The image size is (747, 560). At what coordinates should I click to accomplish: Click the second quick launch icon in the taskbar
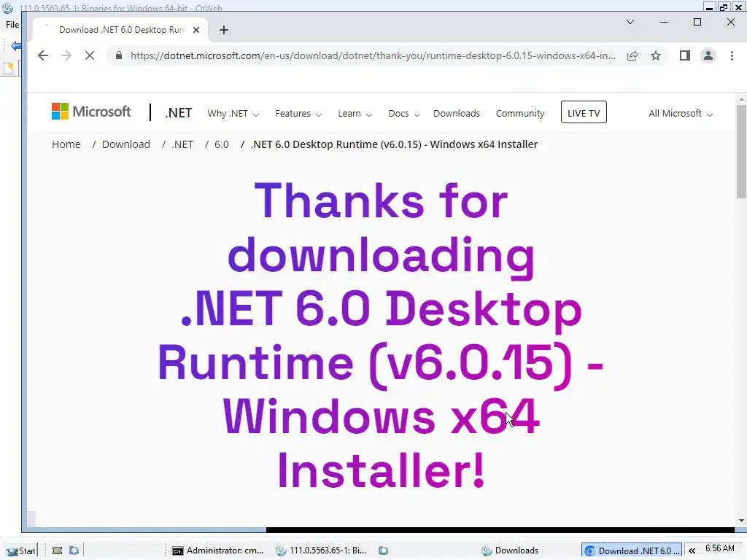[74, 551]
